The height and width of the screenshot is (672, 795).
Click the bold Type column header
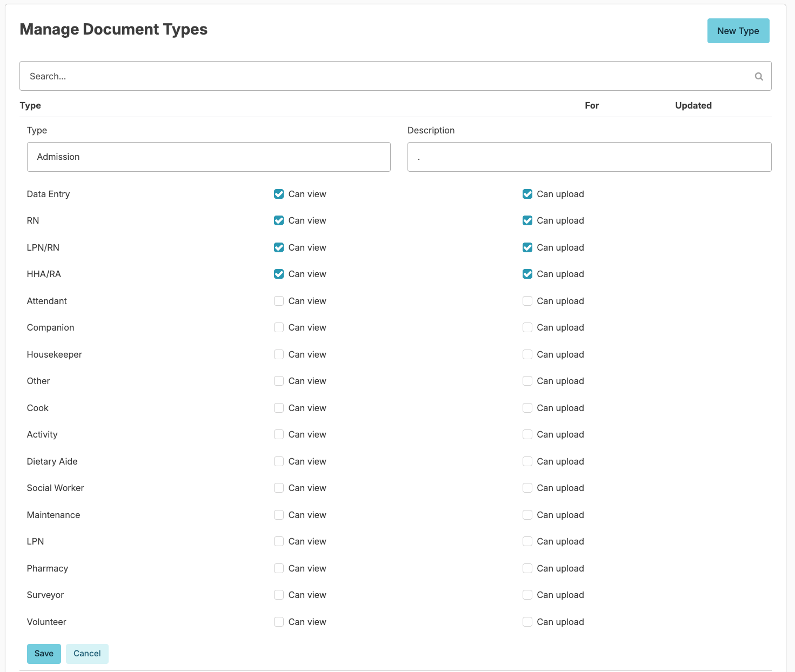point(30,105)
